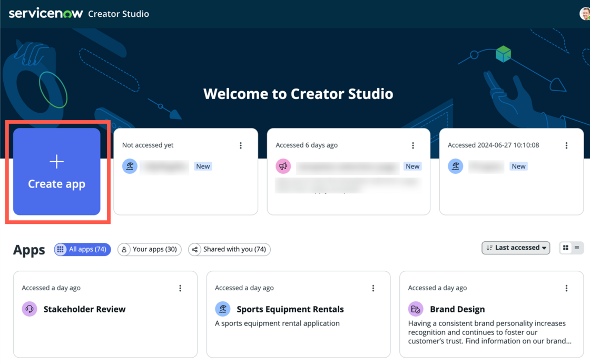Switch to list view

coord(577,248)
